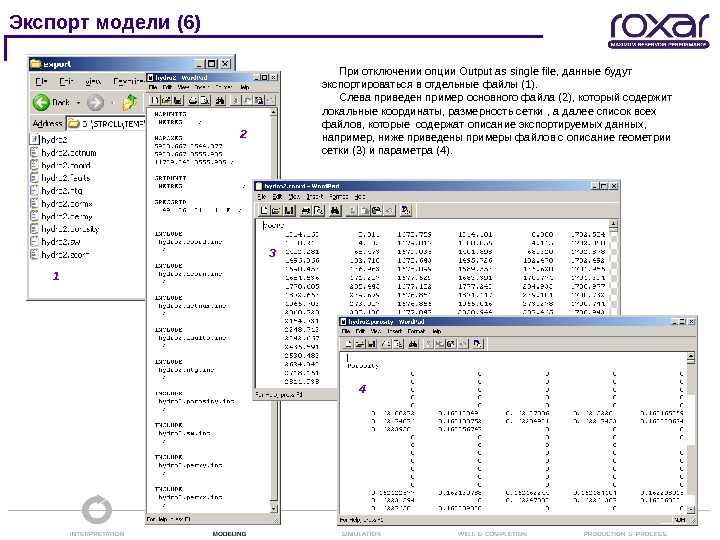The image size is (720, 540).
Task: Open View menu in export window
Action: 93,81
